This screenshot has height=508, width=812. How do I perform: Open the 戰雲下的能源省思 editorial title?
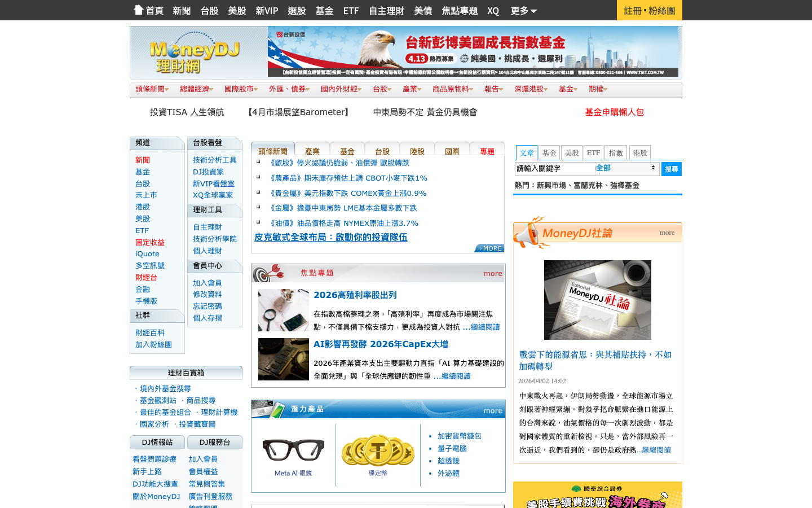point(595,360)
